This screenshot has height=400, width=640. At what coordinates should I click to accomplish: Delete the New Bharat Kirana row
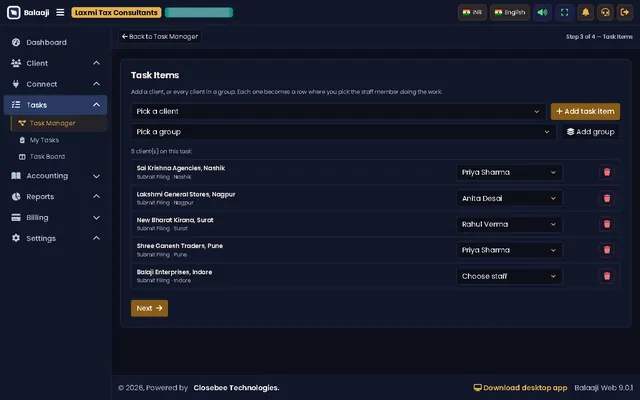[x=607, y=224]
